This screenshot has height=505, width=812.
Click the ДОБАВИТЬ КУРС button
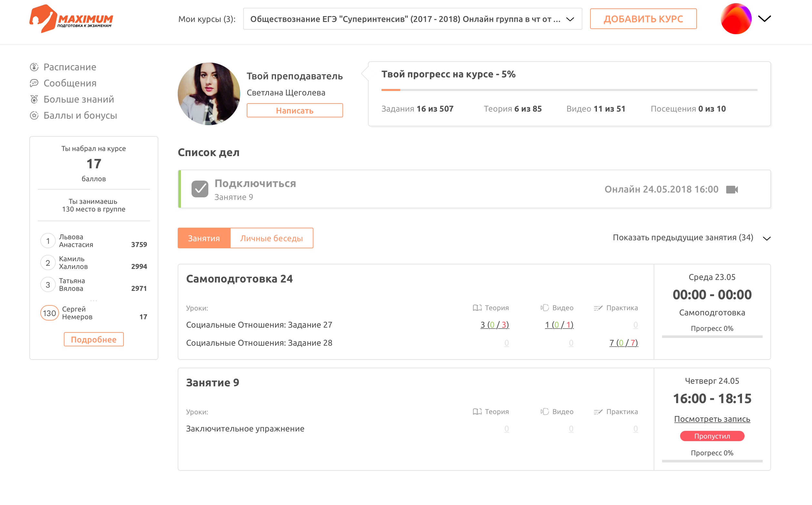(643, 19)
